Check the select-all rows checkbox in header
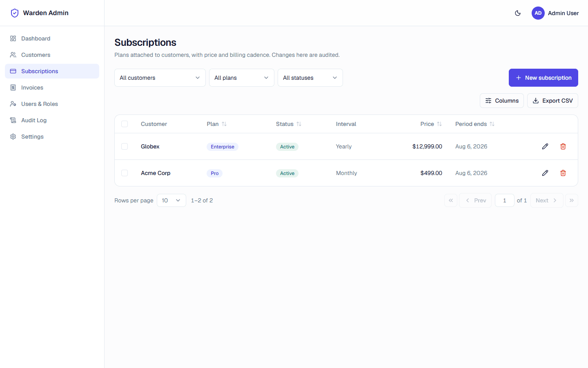 (125, 124)
